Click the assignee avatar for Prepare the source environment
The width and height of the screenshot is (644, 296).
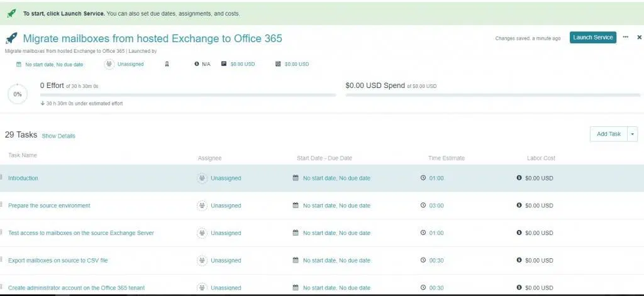tap(202, 206)
